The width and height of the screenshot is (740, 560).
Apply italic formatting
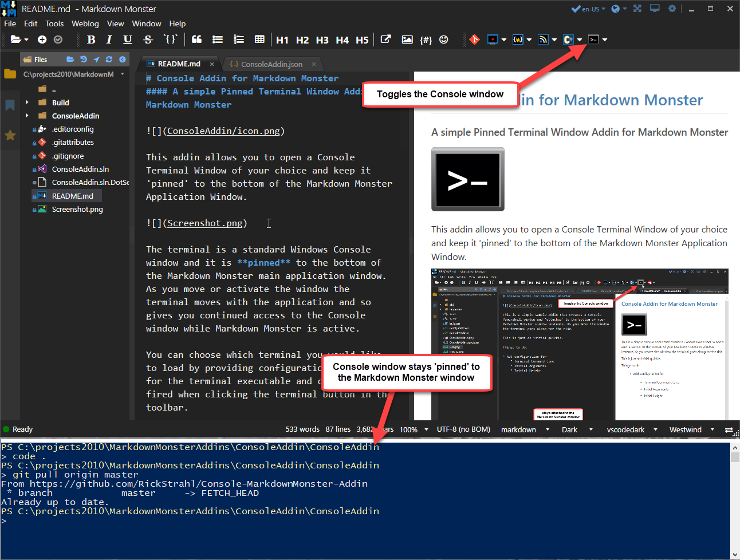click(109, 40)
